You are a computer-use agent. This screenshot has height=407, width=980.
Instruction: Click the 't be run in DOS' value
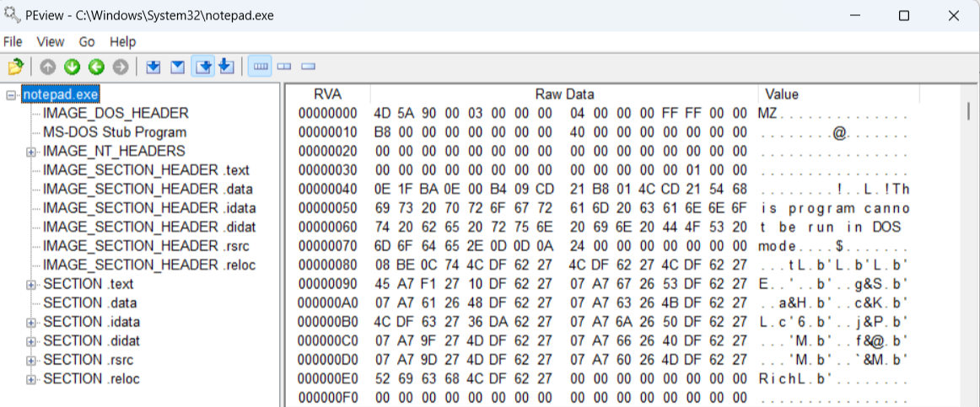point(830,228)
